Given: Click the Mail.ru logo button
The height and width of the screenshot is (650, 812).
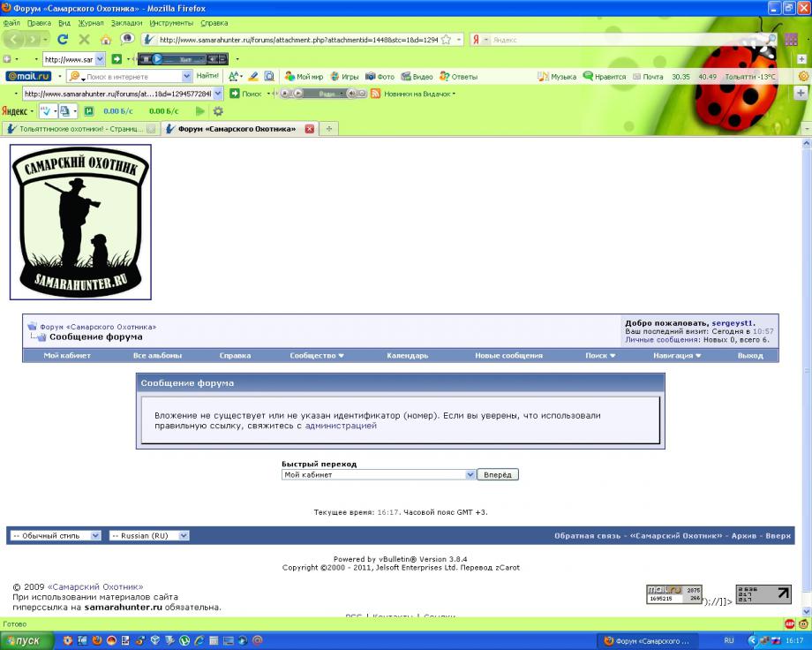Looking at the screenshot, I should 29,77.
